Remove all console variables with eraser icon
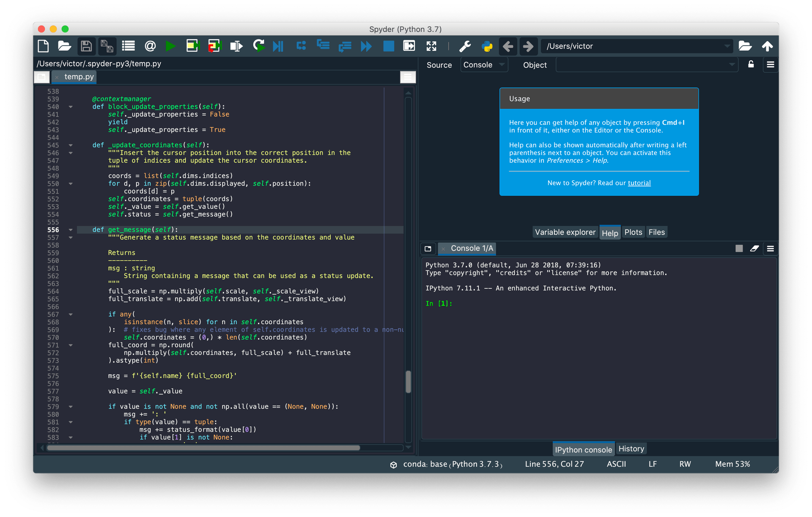 tap(755, 249)
